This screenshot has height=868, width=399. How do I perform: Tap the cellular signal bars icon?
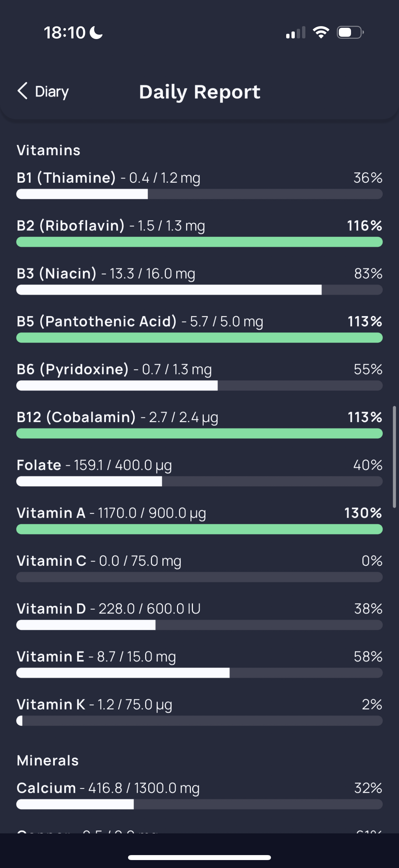click(x=296, y=32)
